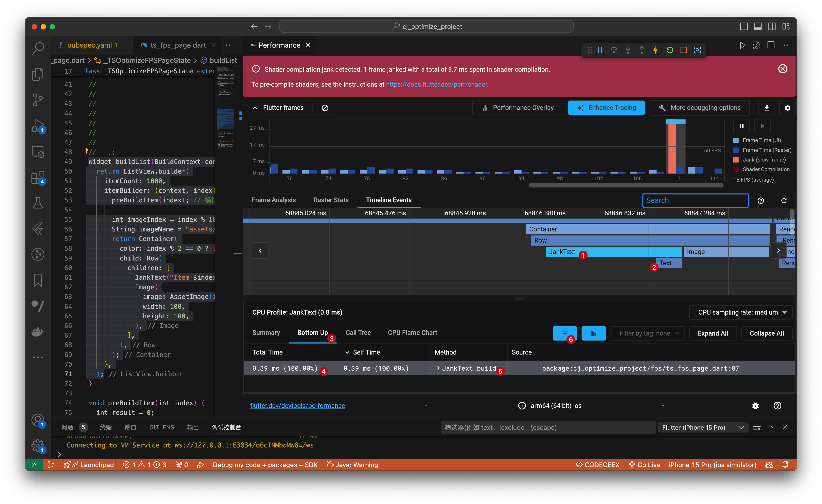
Task: Focus the timeline Search field
Action: [696, 200]
